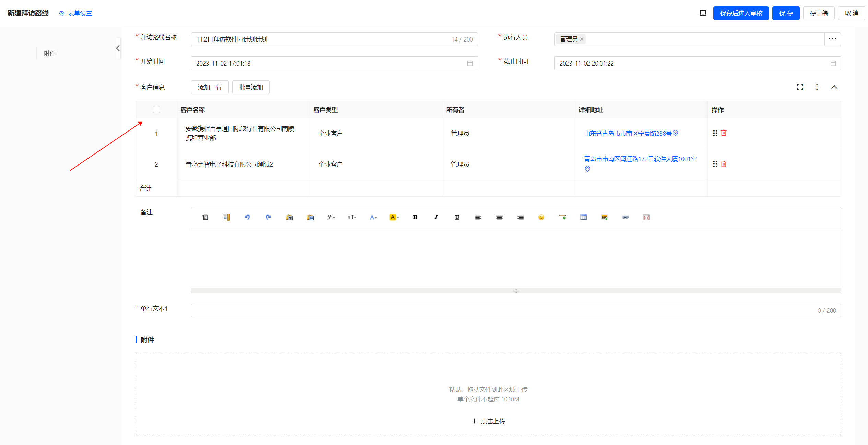Screen dimensions: 868x445
Task: Insert an image in remarks
Action: (605, 217)
